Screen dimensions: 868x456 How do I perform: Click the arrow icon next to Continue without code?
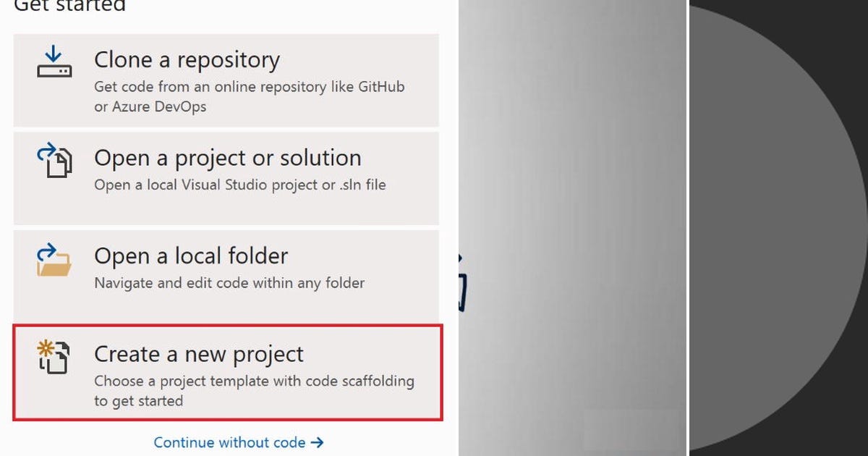coord(319,442)
